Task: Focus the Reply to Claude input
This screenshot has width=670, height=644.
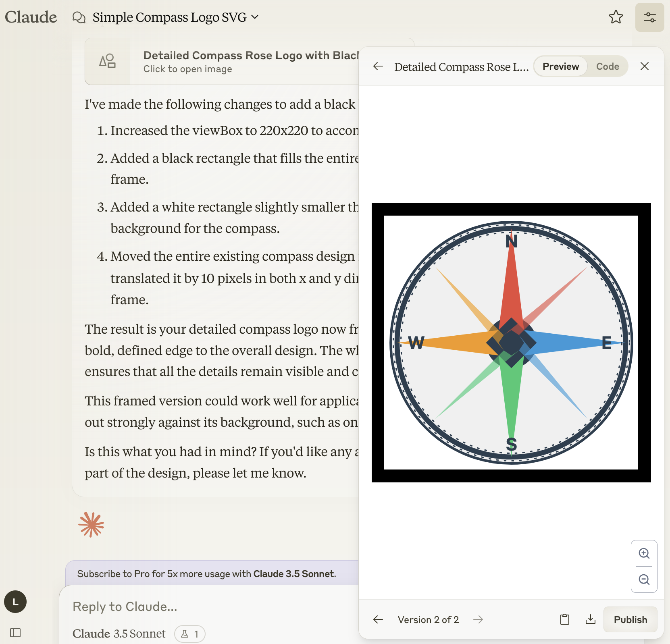Action: [x=210, y=607]
